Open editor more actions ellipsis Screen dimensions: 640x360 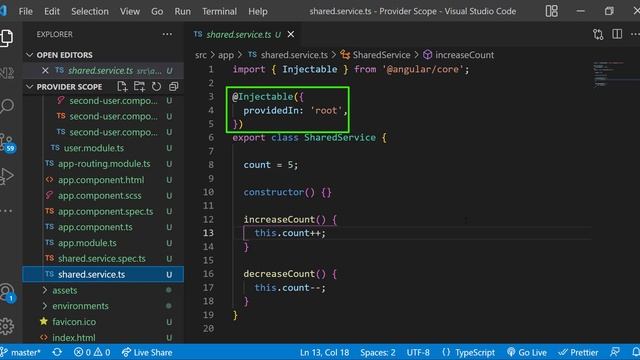pos(635,34)
